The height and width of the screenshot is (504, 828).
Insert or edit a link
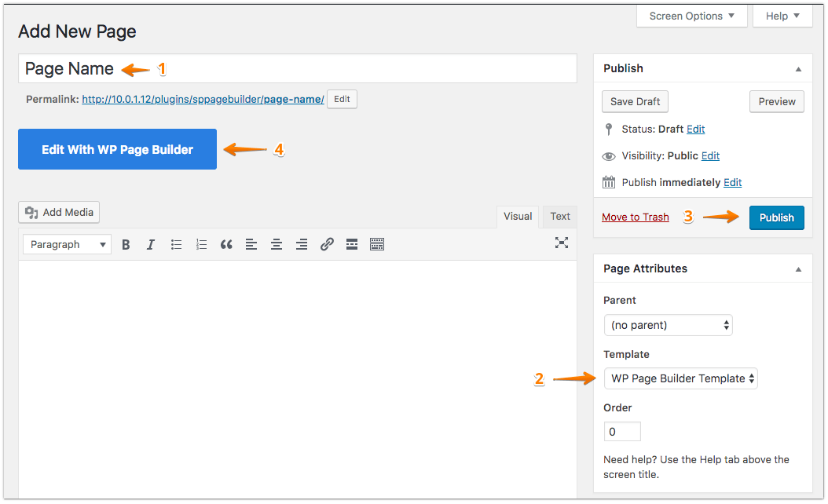327,244
